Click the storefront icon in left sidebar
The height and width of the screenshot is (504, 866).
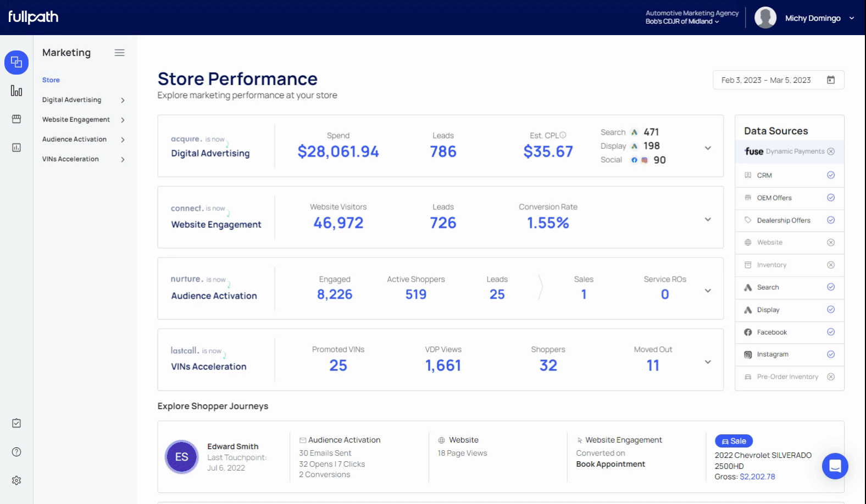[16, 119]
